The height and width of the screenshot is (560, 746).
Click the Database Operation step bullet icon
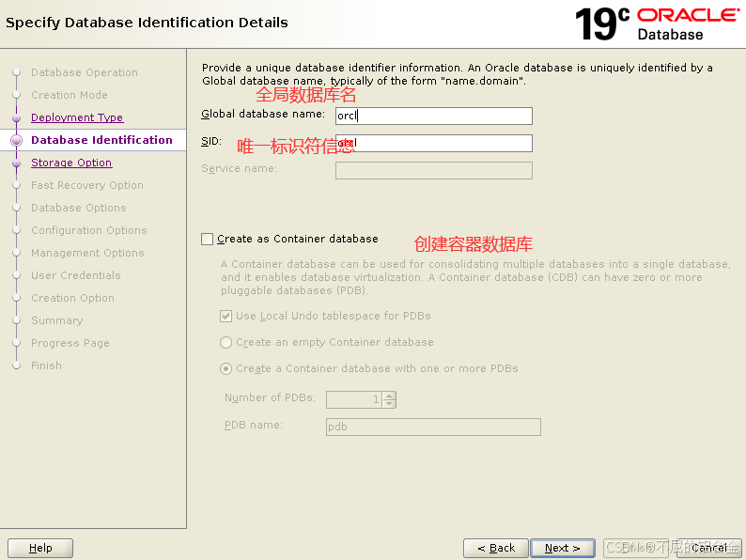(17, 72)
